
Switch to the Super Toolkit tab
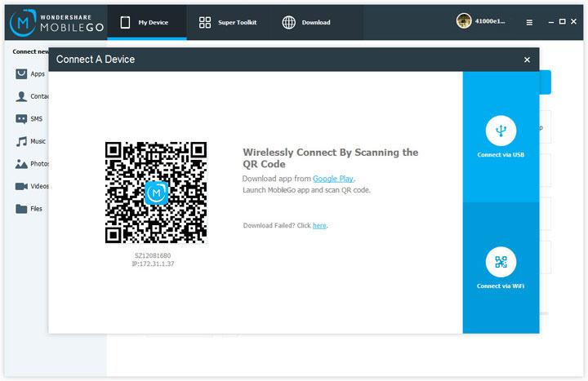228,23
